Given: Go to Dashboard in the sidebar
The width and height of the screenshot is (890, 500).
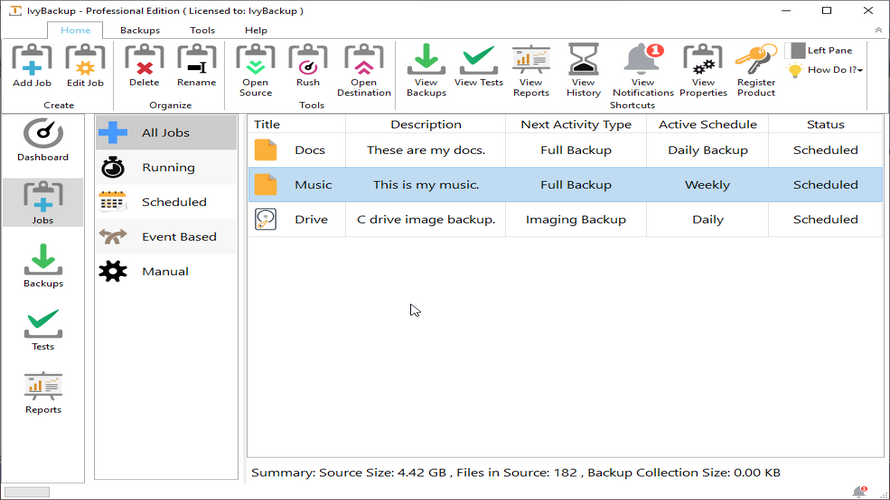Looking at the screenshot, I should (43, 140).
